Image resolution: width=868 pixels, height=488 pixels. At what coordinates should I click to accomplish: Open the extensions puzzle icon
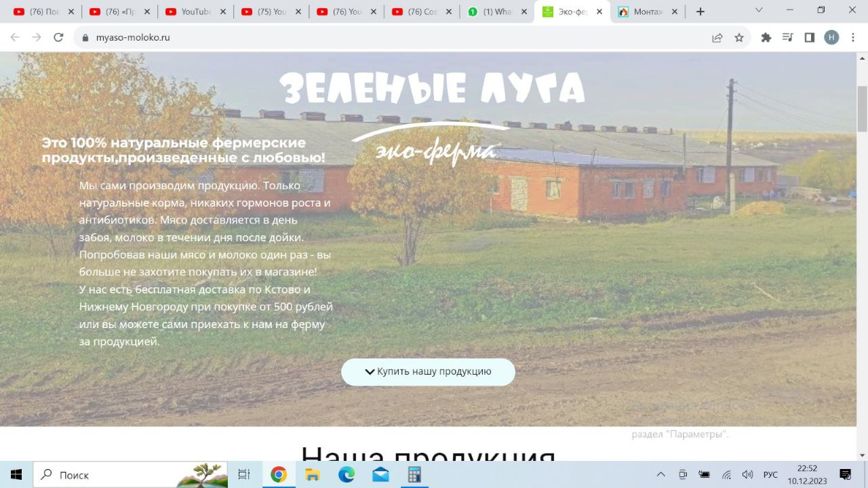click(766, 38)
